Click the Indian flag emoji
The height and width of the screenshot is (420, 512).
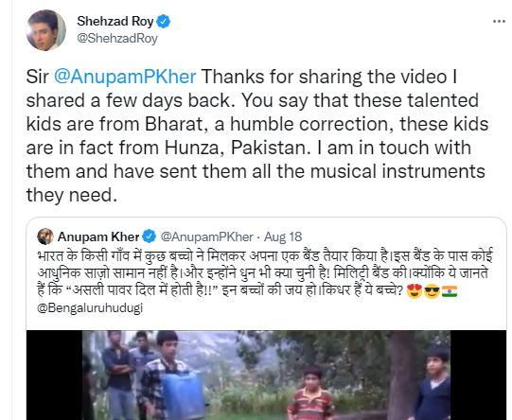(x=450, y=291)
